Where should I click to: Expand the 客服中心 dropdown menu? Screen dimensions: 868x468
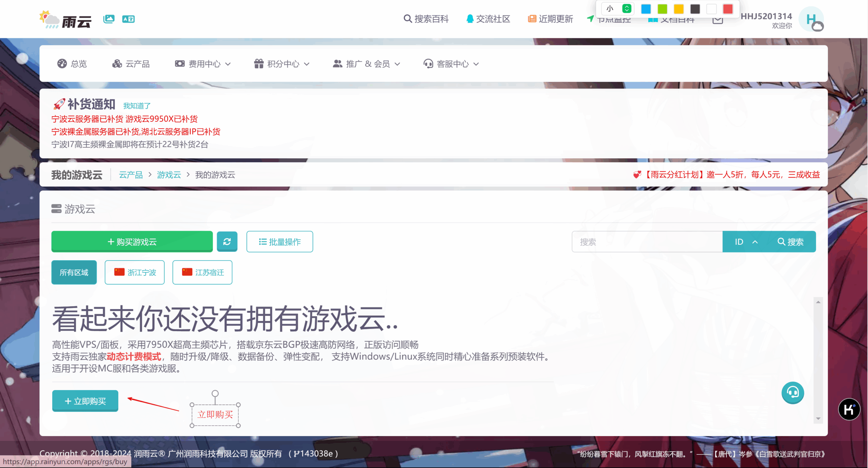tap(451, 64)
